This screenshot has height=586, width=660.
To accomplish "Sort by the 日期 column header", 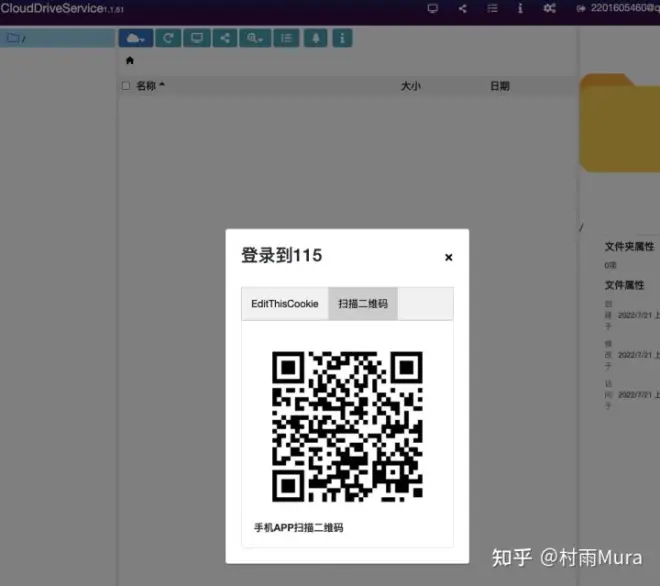I will coord(500,86).
